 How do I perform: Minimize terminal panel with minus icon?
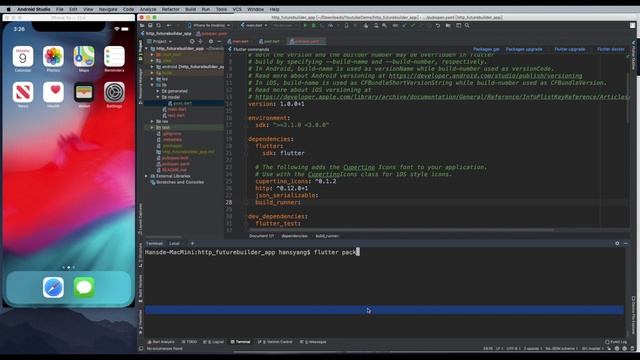coord(626,243)
